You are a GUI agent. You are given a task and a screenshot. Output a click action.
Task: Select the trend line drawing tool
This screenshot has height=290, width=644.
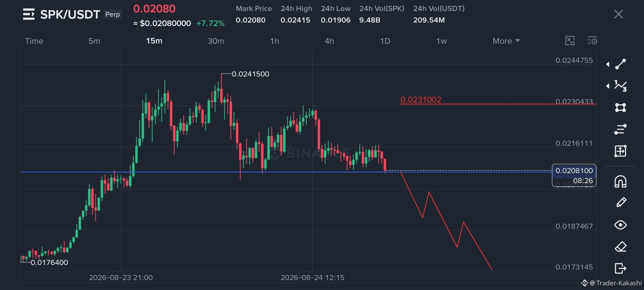pyautogui.click(x=620, y=64)
